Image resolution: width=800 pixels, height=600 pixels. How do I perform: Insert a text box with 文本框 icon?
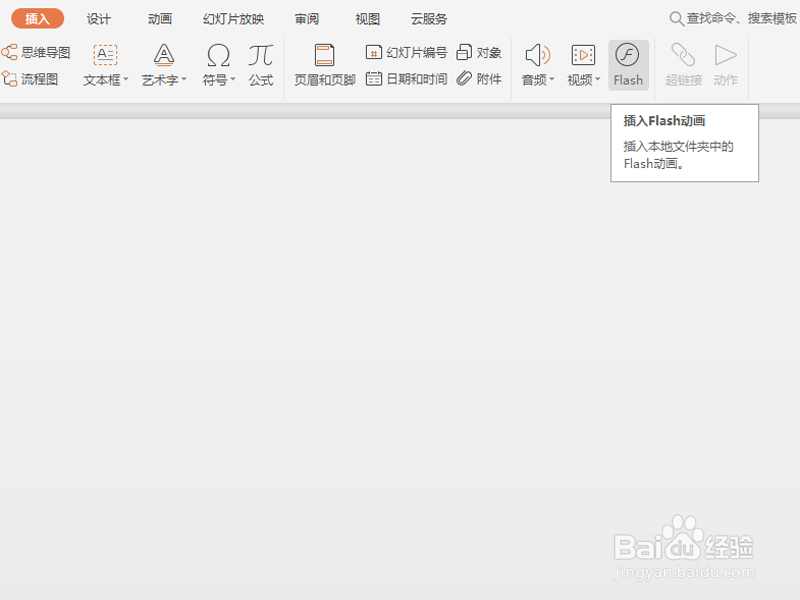105,55
